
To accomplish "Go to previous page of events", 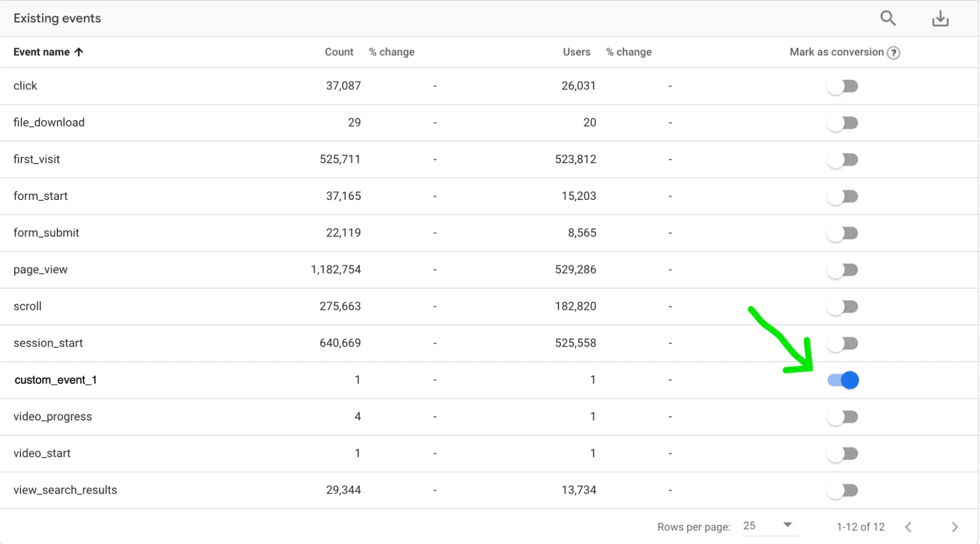I will [908, 527].
